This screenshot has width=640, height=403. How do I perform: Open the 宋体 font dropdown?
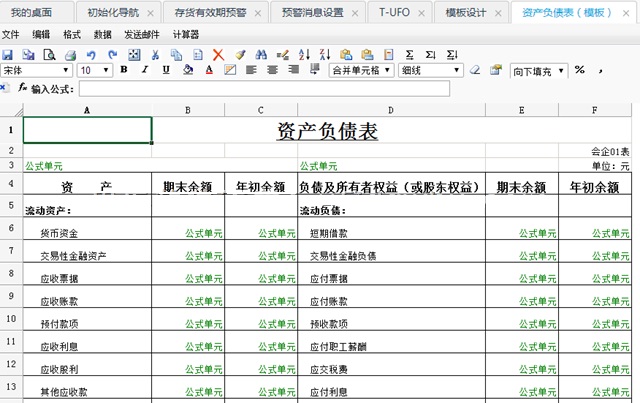(x=66, y=70)
